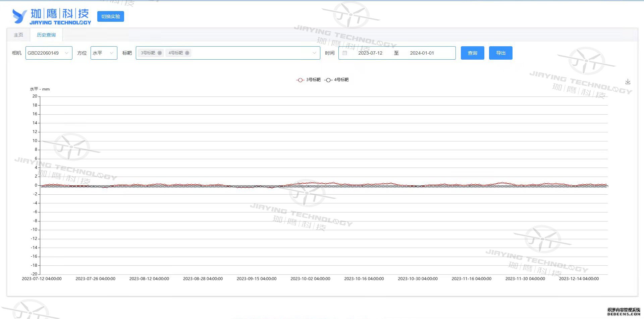Viewport: 644px width, 319px height.
Task: Edit the start date 2023-07-12
Action: 370,53
